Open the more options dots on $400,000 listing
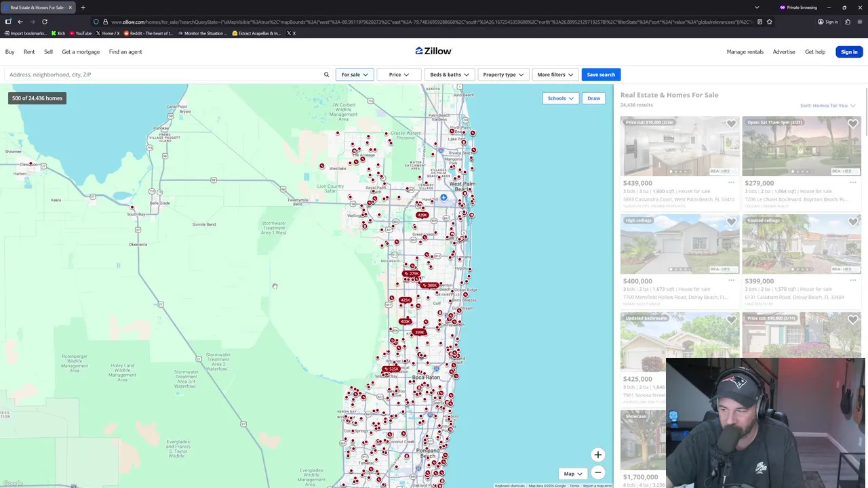868x488 pixels. point(731,280)
